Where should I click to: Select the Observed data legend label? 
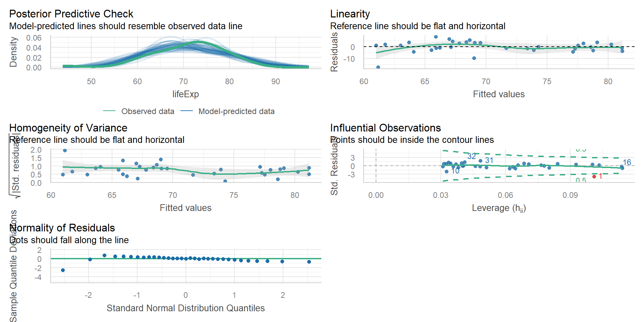pos(148,111)
